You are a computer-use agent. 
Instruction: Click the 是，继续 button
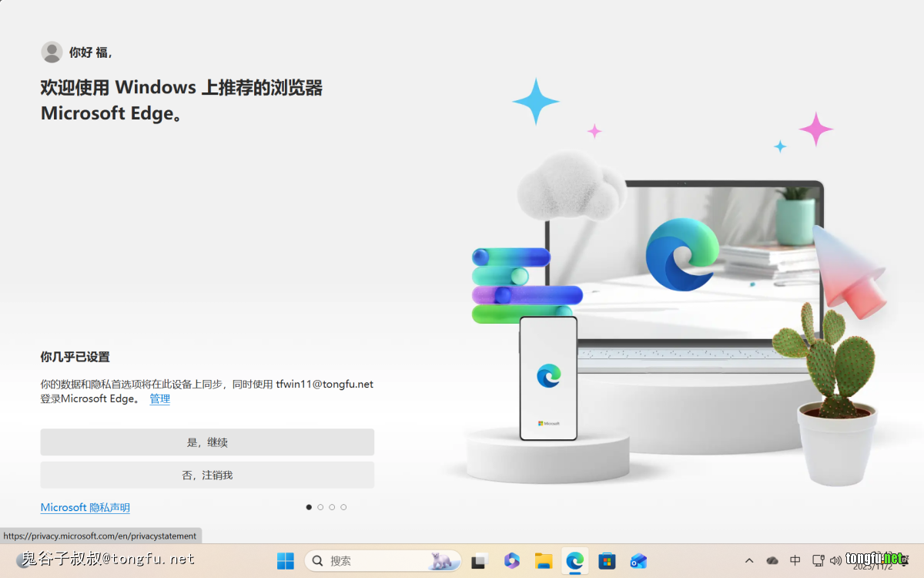(x=207, y=442)
